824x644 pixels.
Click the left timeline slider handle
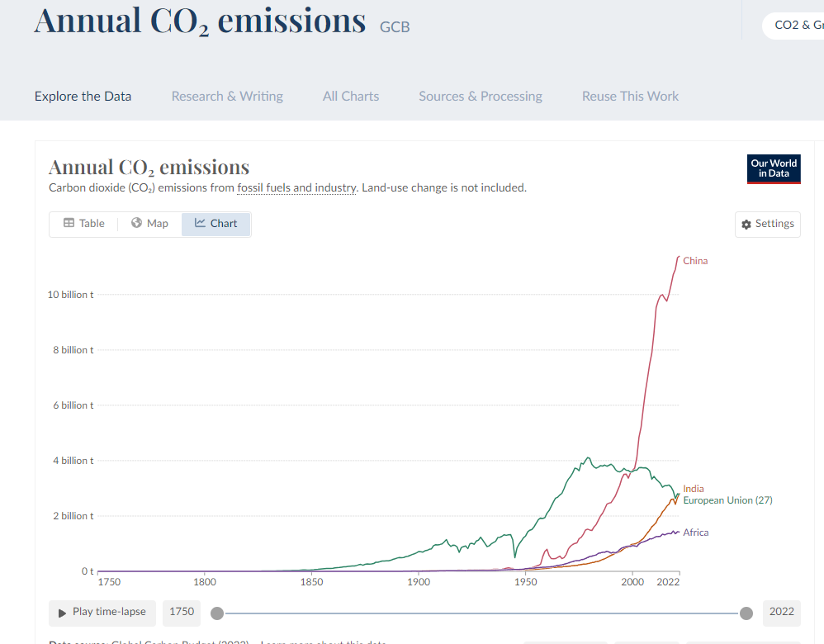pyautogui.click(x=217, y=613)
